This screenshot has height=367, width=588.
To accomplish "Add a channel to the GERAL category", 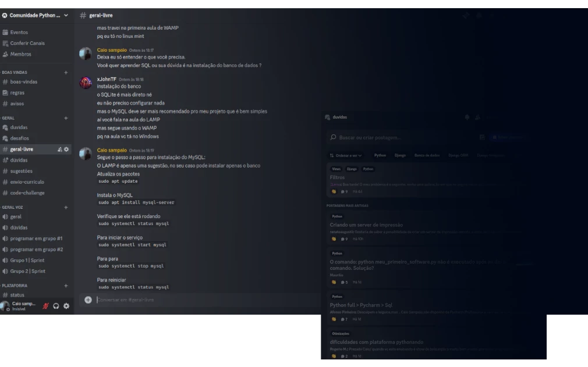I will point(66,118).
